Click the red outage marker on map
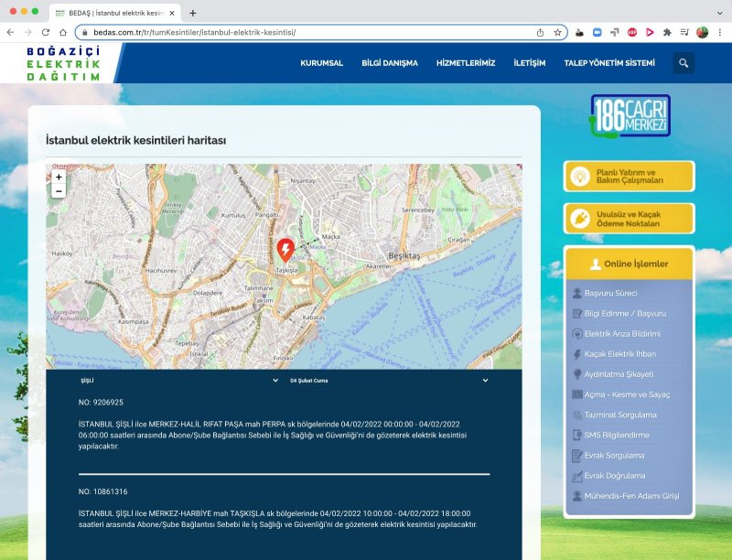The image size is (732, 560). [x=285, y=250]
